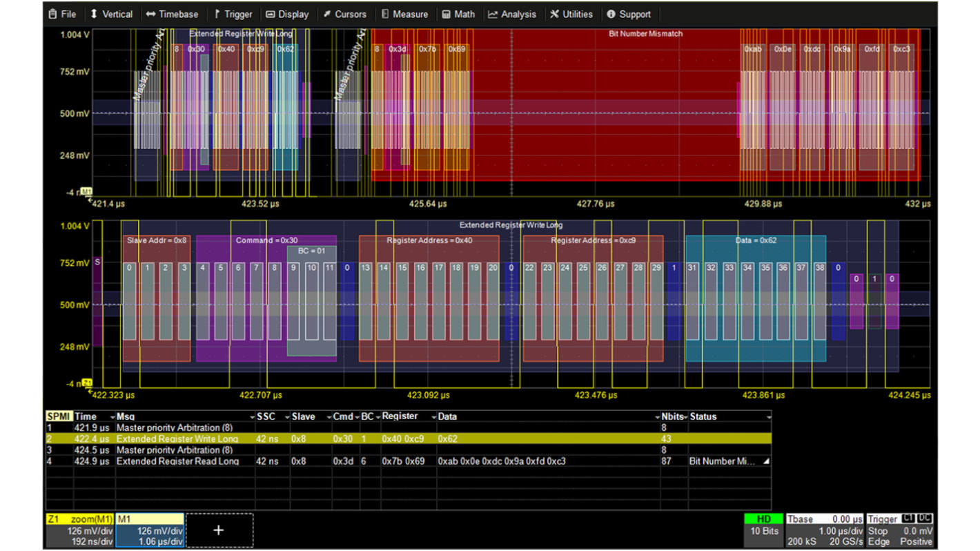Open the Tbase timebase descriptor box

(x=825, y=530)
